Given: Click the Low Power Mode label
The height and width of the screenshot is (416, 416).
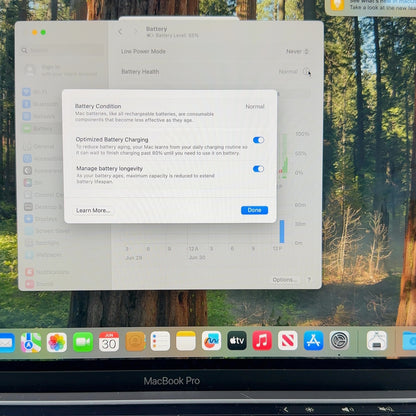Looking at the screenshot, I should tap(143, 51).
